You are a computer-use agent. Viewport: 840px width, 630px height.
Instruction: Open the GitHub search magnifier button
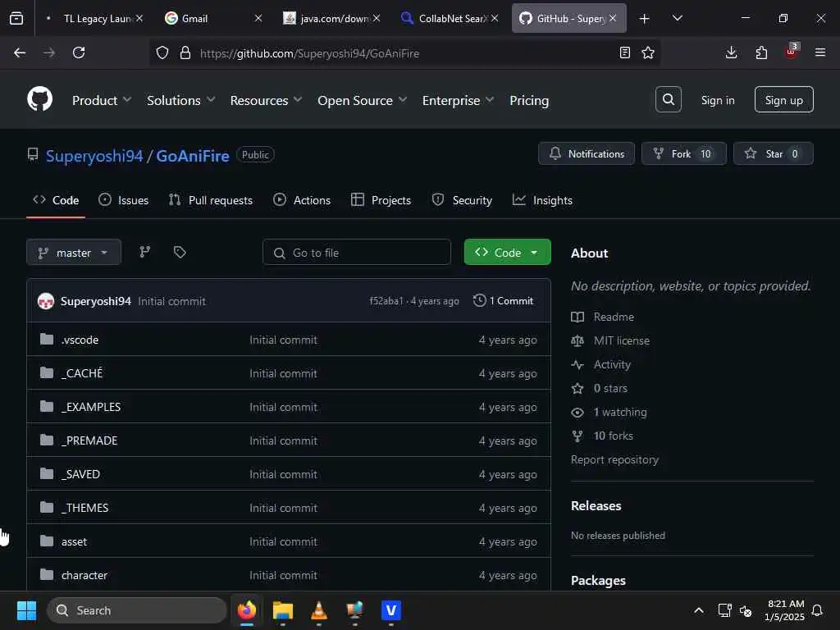click(668, 99)
